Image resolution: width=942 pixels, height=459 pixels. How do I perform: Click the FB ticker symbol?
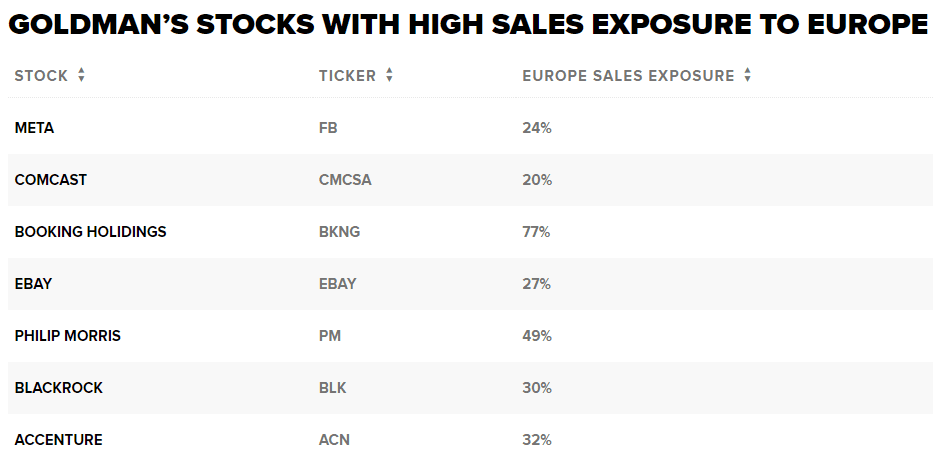coord(329,128)
